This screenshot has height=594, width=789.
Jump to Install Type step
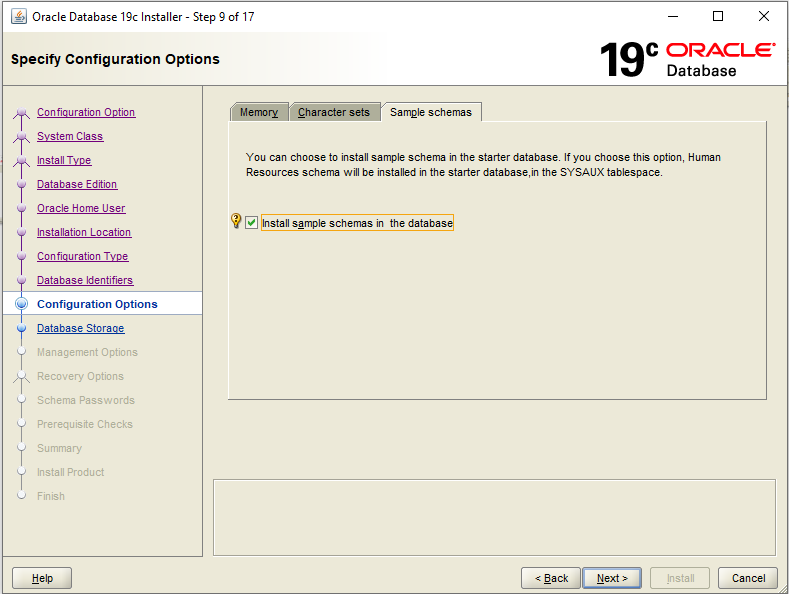(64, 160)
